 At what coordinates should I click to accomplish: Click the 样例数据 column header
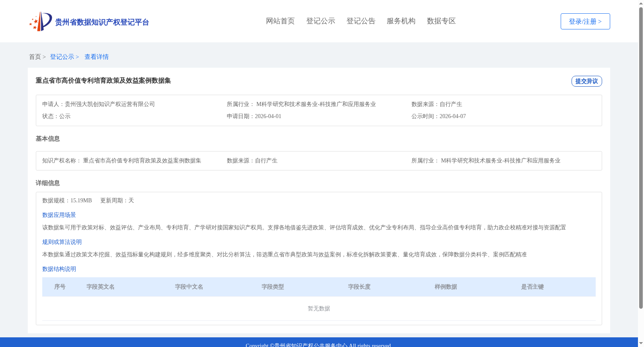click(446, 287)
